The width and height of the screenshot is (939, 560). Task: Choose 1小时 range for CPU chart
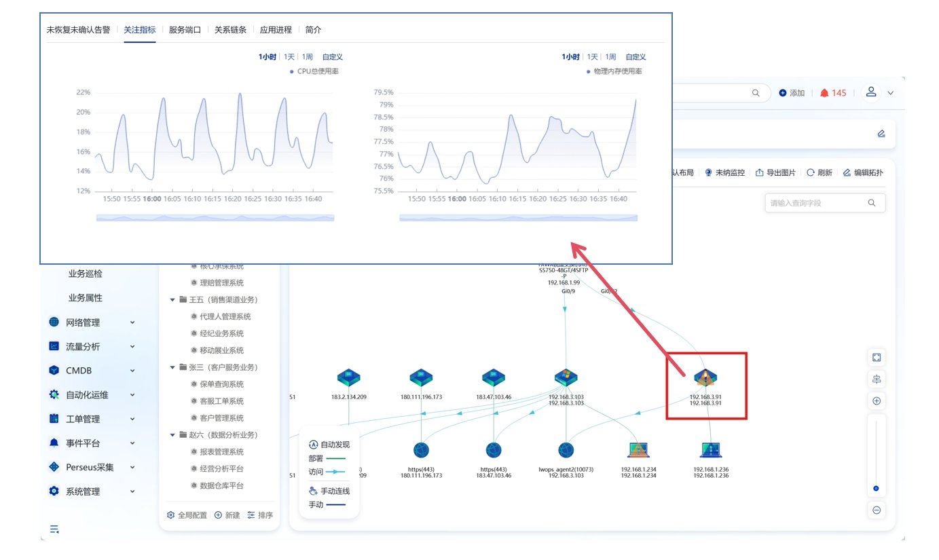coord(267,57)
